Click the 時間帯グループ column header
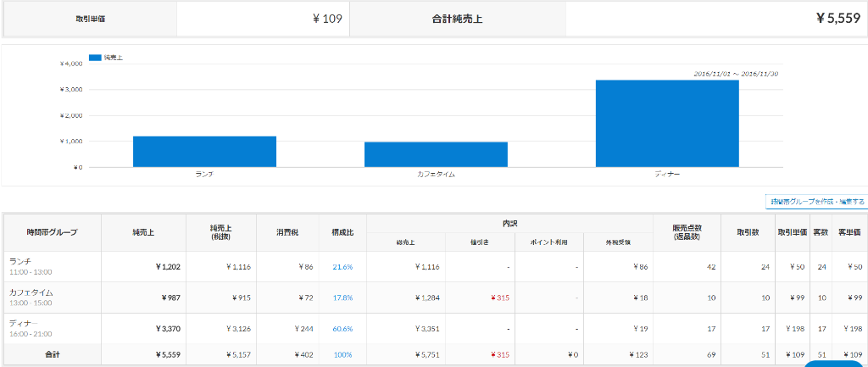The width and height of the screenshot is (868, 367). click(53, 232)
